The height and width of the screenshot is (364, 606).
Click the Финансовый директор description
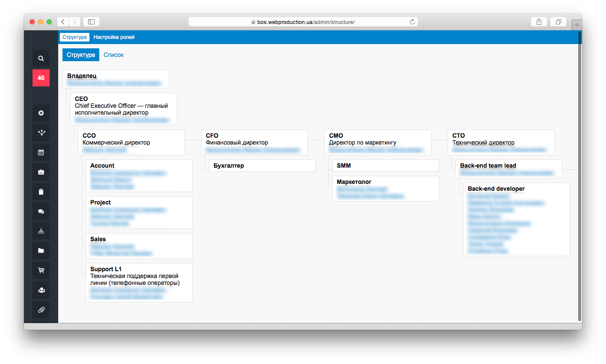[x=237, y=142]
